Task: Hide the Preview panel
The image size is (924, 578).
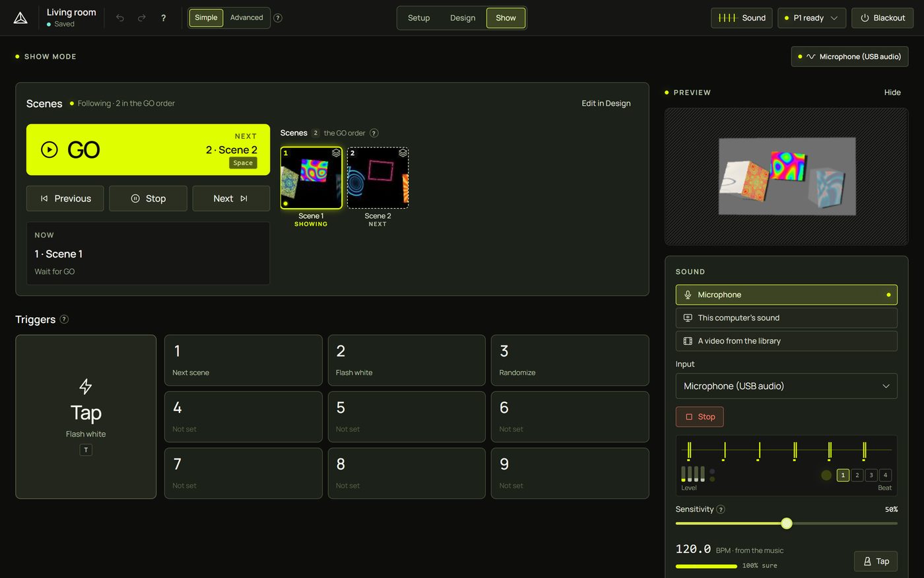Action: coord(892,92)
